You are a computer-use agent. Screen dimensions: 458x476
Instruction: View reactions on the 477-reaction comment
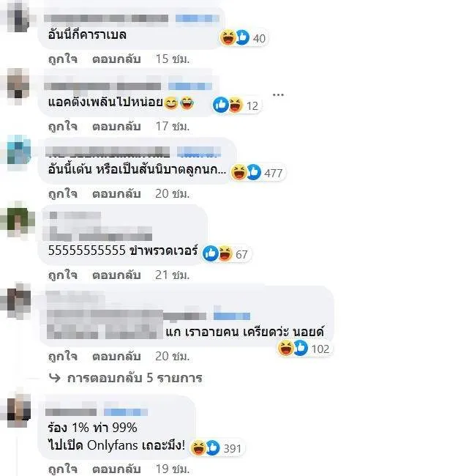coord(258,172)
